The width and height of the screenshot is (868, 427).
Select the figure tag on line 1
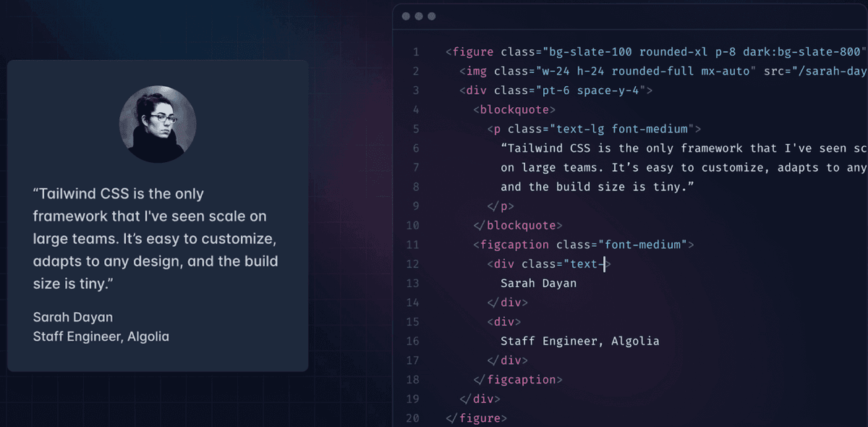[471, 51]
